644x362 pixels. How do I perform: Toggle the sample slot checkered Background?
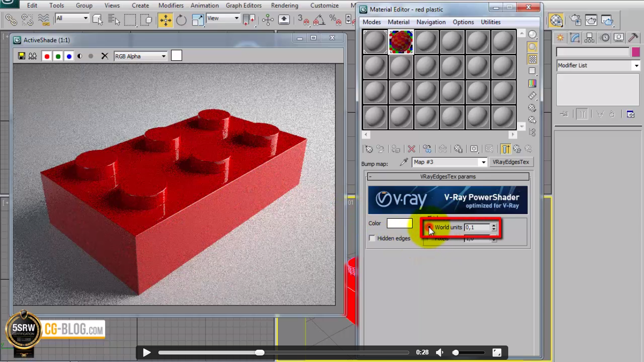(532, 59)
